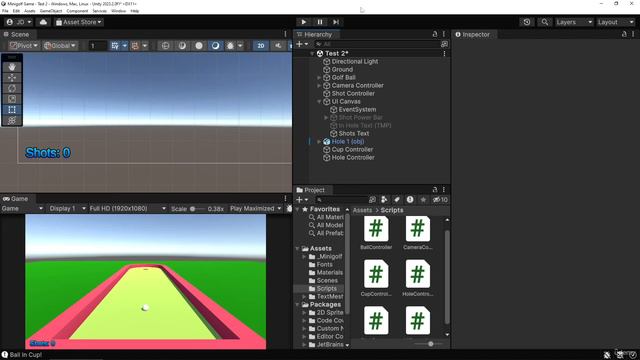Select the combined Transform tool

click(12, 120)
